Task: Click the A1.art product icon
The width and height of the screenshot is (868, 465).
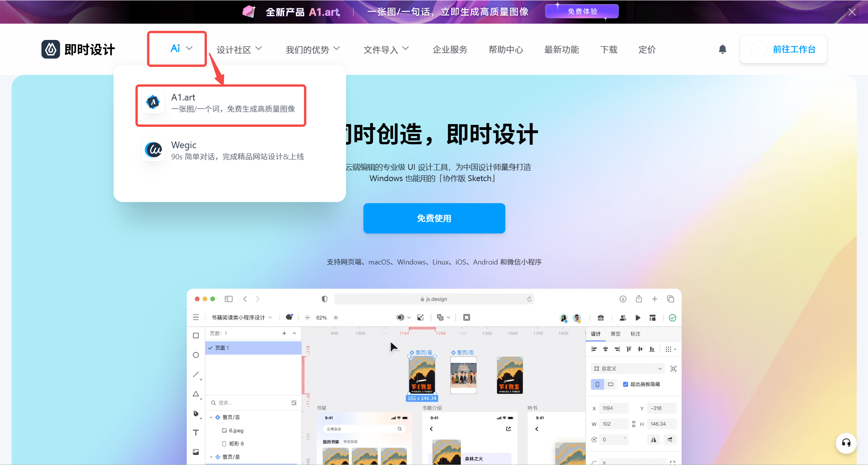Action: pos(153,102)
